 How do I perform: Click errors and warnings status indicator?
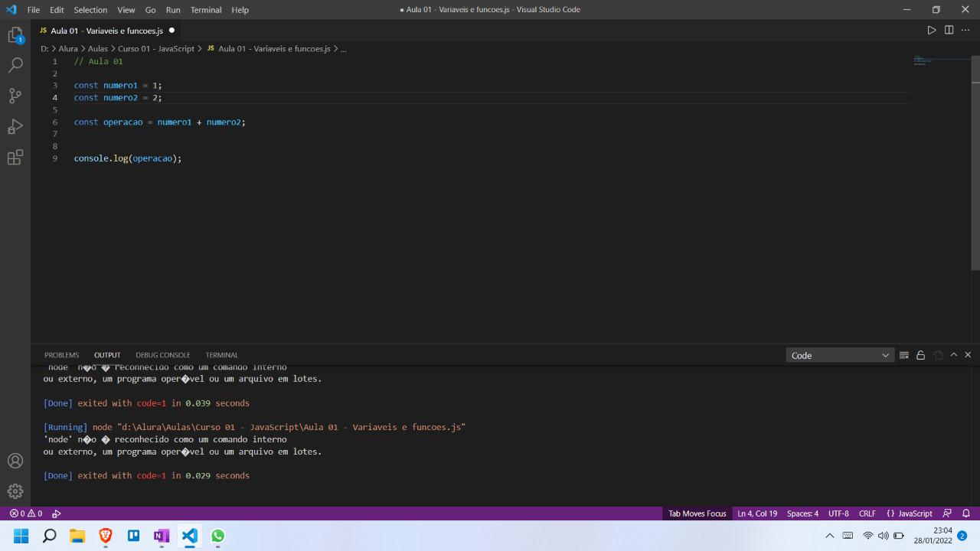[26, 514]
